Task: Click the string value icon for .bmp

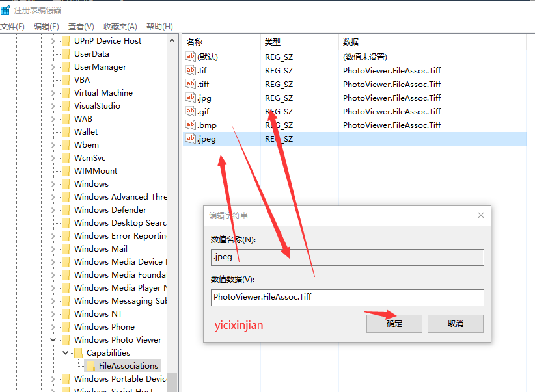Action: tap(191, 125)
